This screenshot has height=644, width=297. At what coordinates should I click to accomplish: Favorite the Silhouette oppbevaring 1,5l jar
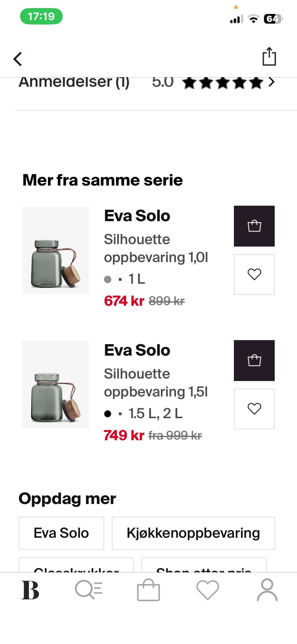click(254, 409)
